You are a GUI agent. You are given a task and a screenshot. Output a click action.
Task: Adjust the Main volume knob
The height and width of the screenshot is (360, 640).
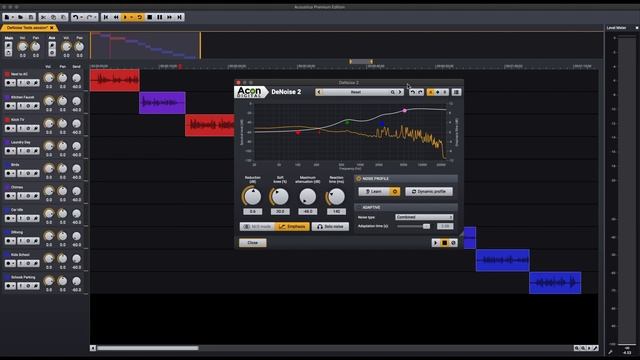click(x=22, y=47)
